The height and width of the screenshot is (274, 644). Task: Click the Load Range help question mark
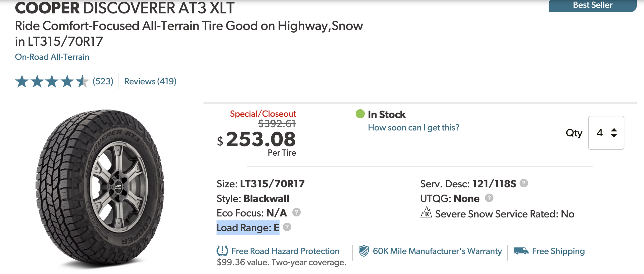287,227
